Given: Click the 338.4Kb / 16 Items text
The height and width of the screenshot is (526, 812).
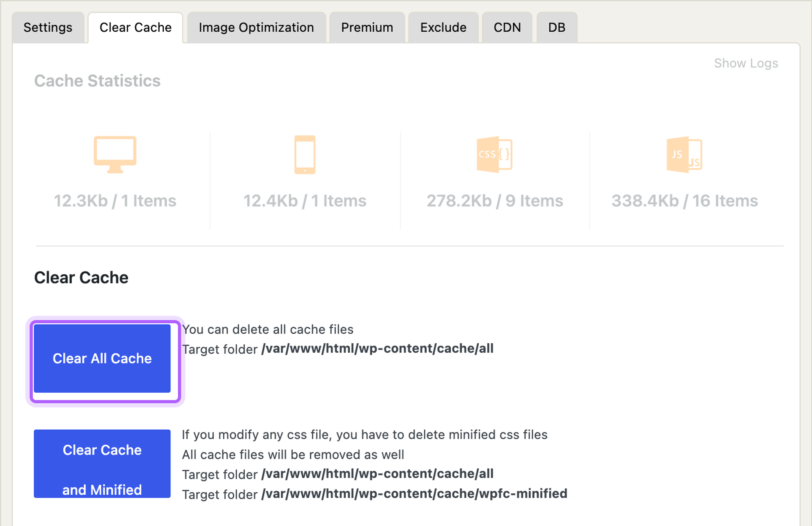Looking at the screenshot, I should pyautogui.click(x=685, y=201).
